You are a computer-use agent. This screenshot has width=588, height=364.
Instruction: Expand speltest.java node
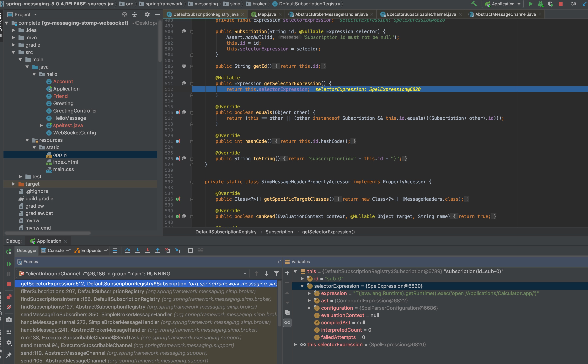point(41,125)
